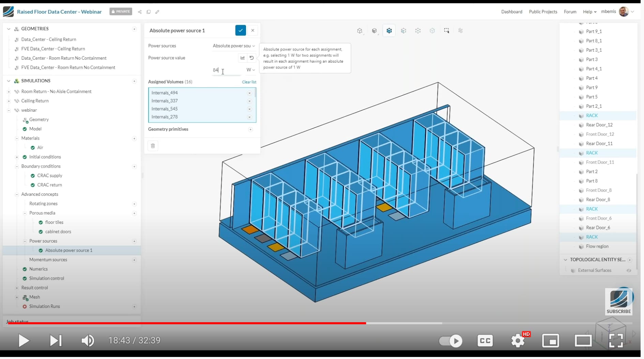This screenshot has width=644, height=359.
Task: Add a new geometry via GEOMETRIES plus
Action: [134, 29]
